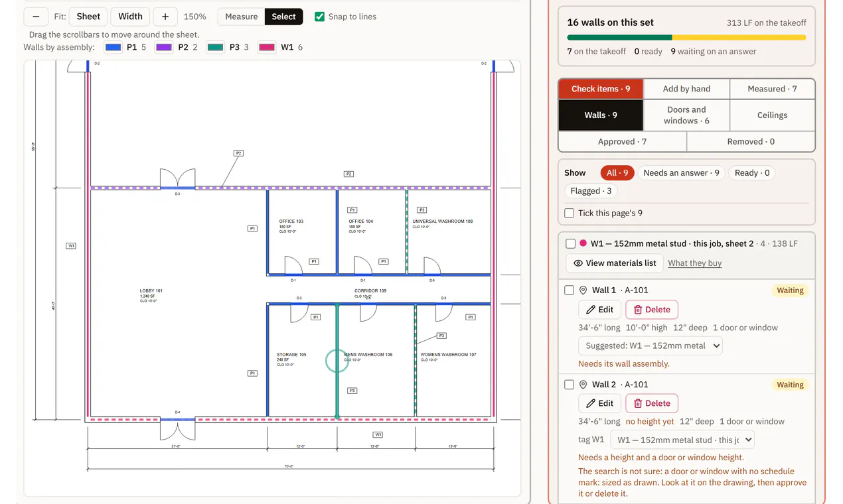Click the walls takeoff progress bar
The height and width of the screenshot is (504, 843).
[x=686, y=38]
